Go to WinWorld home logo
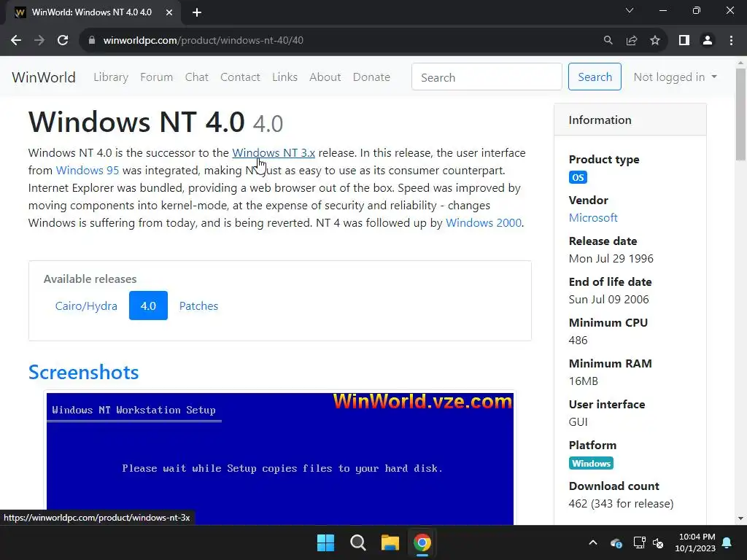The width and height of the screenshot is (747, 560). tap(43, 77)
